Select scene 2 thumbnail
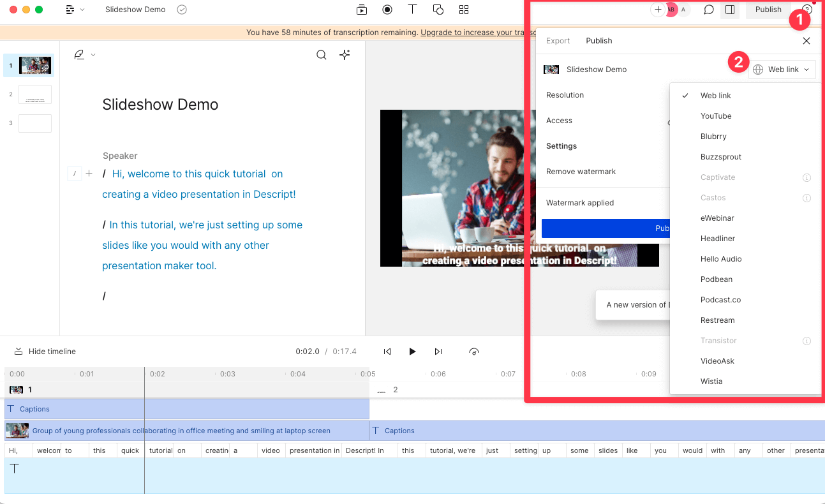Viewport: 825px width, 504px height. 35,94
